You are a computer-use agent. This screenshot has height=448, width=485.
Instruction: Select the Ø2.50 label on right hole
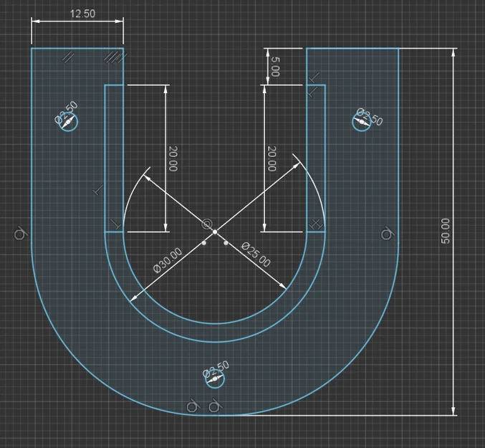[370, 117]
